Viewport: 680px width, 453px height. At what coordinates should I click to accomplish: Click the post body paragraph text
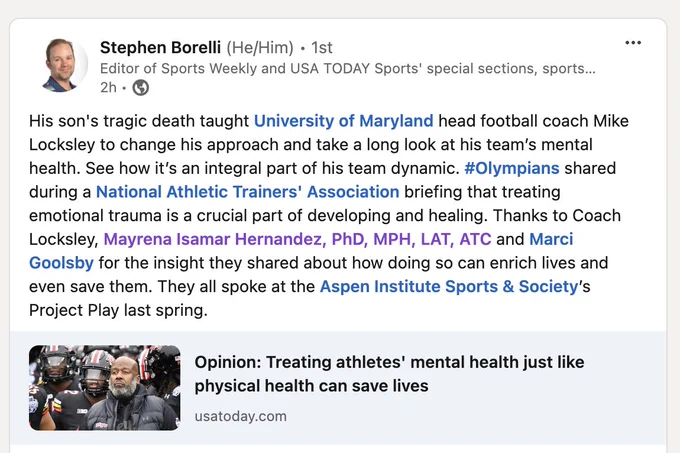330,215
